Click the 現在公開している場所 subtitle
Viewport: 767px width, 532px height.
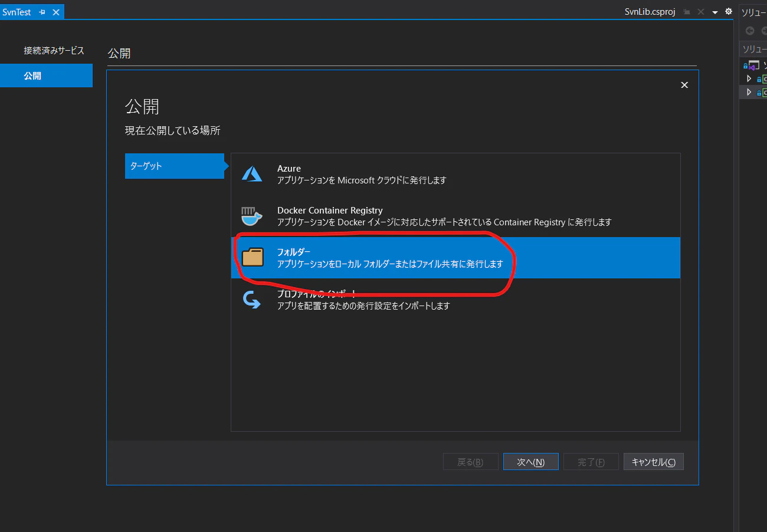(173, 130)
